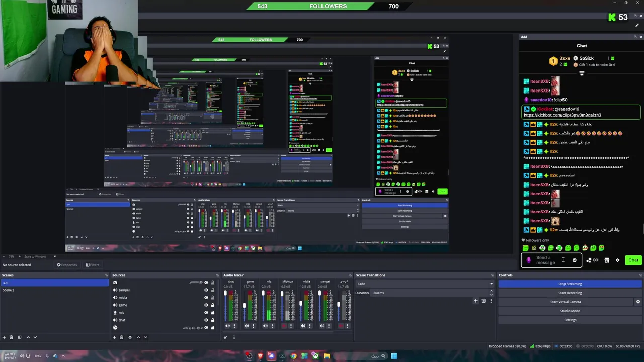Click the transition Duration 300 ms field

[x=433, y=293]
